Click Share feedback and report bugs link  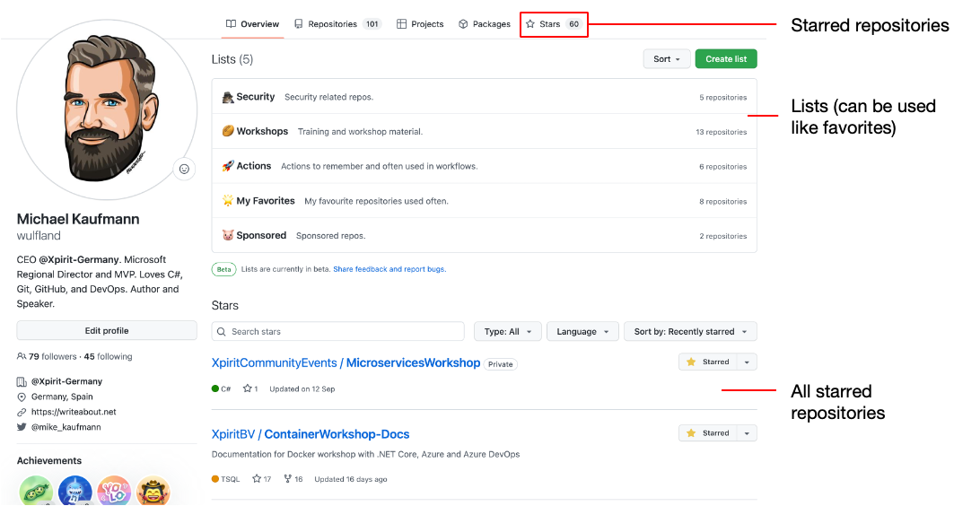[389, 269]
